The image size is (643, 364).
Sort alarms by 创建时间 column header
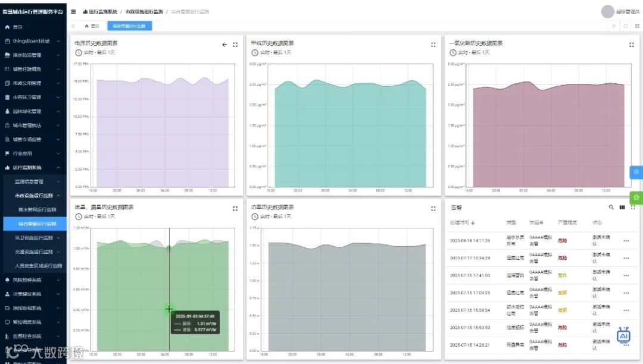pyautogui.click(x=462, y=222)
